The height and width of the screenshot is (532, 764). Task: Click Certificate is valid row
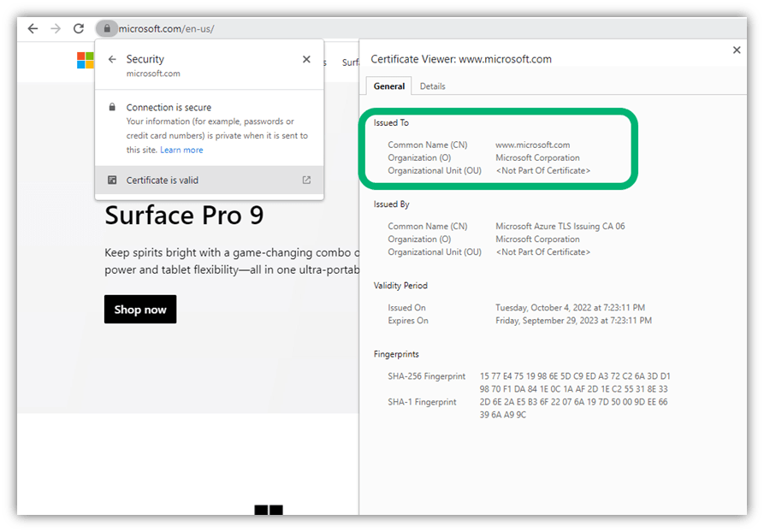coord(209,180)
